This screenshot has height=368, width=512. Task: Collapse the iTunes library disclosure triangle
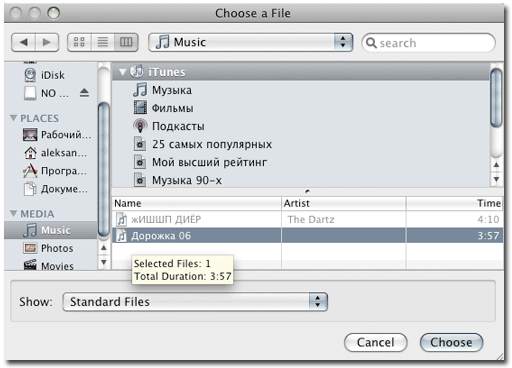click(x=123, y=72)
